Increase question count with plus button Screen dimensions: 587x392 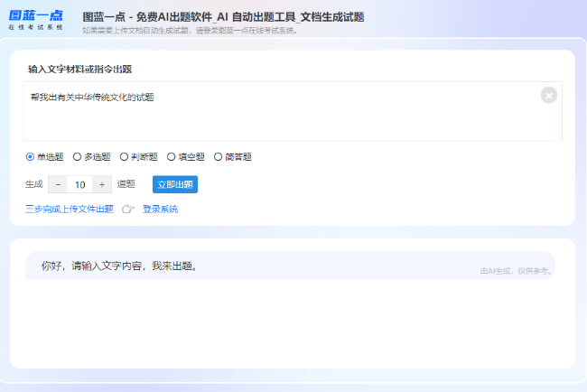(102, 184)
